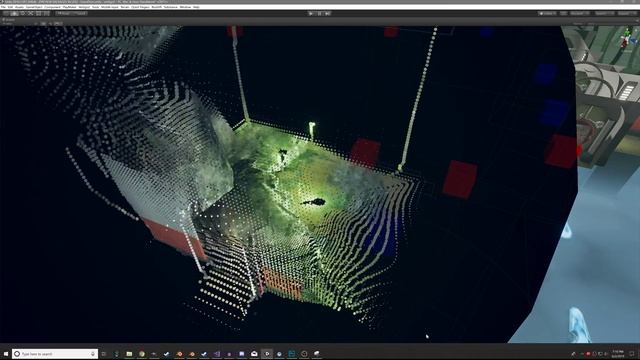Select the blue cube near scene edge
Viewport: 640px width, 360px height.
(x=553, y=113)
